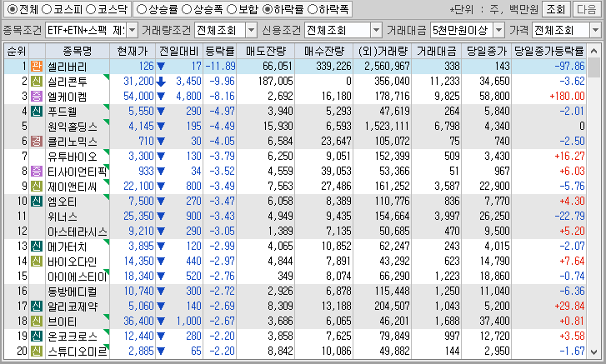This screenshot has width=606, height=364.
Task: Click the 신 badge icon next to 스튜디오미르
Action: tap(37, 351)
